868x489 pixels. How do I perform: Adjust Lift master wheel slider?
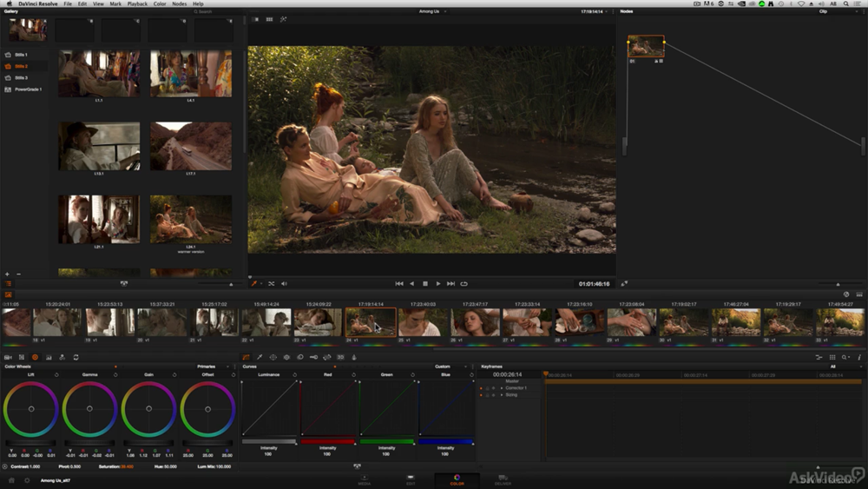[x=30, y=442]
